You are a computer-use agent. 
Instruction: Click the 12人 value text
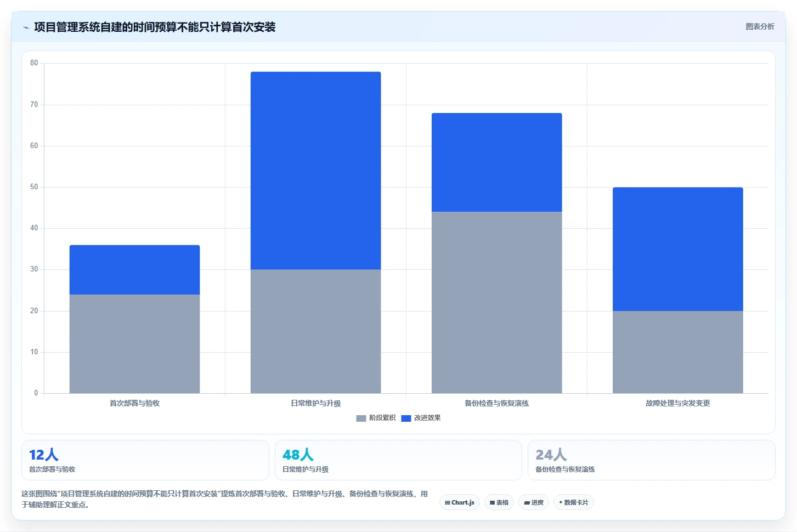44,455
